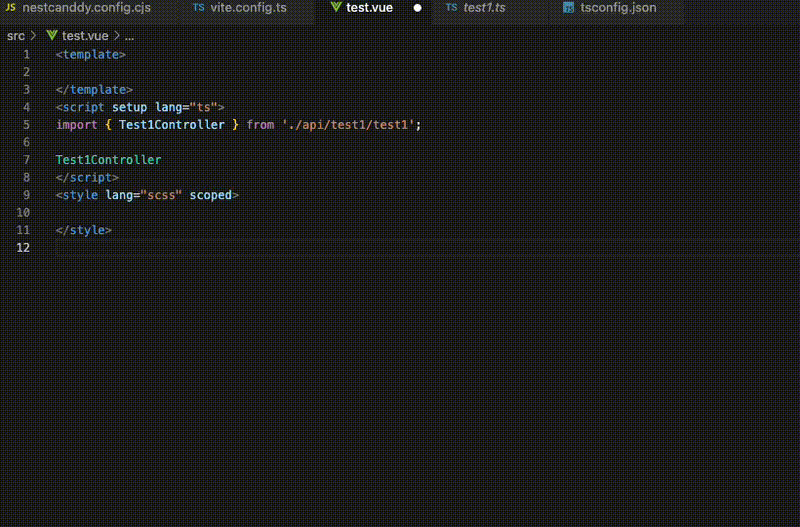800x527 pixels.
Task: Click the 'setup' attribute on line 4
Action: [x=130, y=107]
